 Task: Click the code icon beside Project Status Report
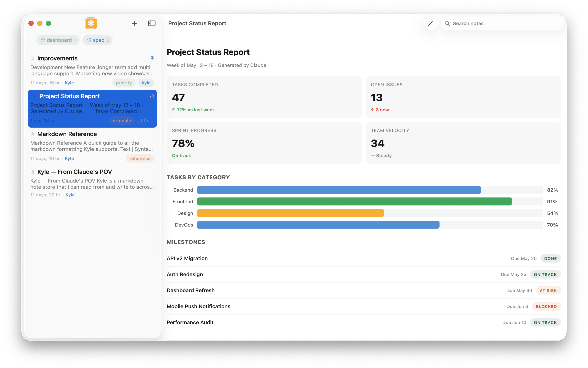point(33,96)
